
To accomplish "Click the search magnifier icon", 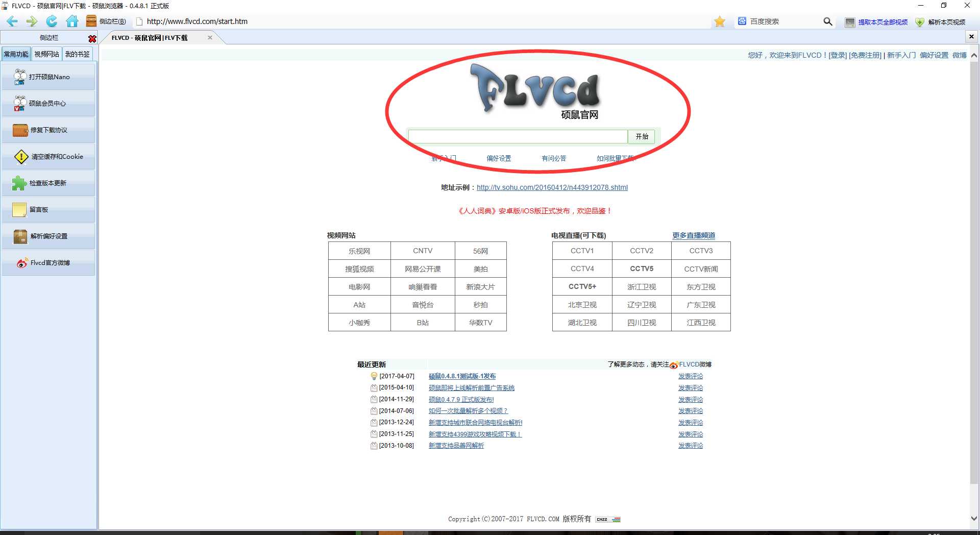I will click(x=827, y=21).
